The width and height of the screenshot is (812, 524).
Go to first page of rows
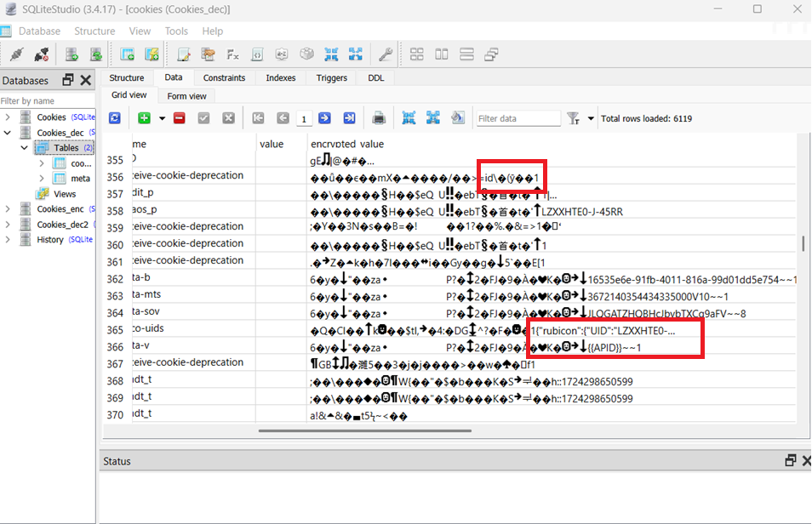(258, 118)
